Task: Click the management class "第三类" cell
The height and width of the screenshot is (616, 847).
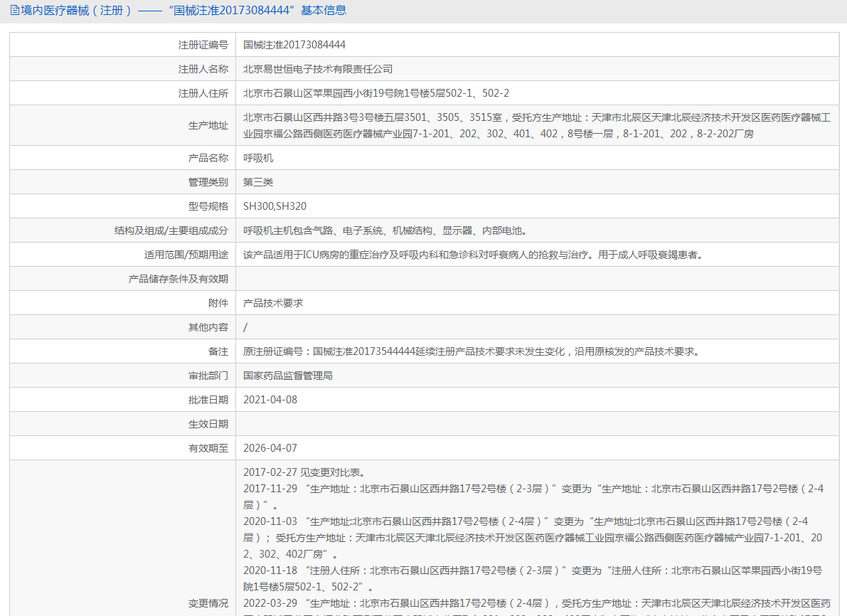Action: pos(260,181)
